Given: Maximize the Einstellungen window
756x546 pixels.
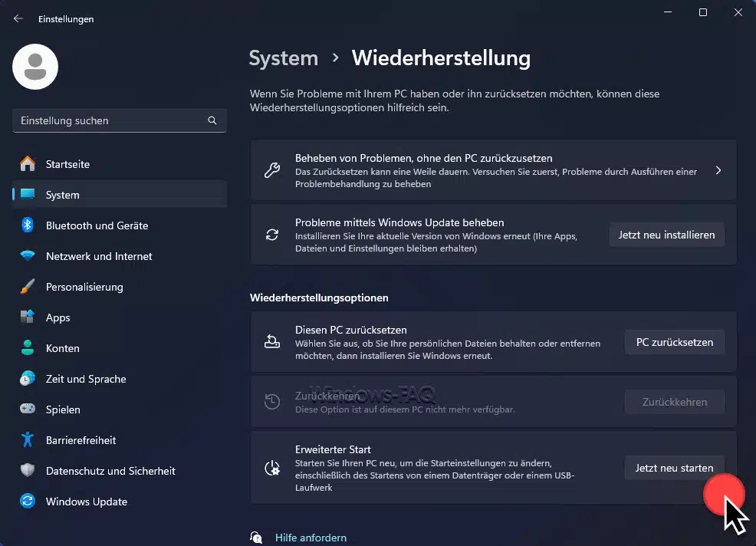Looking at the screenshot, I should click(x=703, y=12).
